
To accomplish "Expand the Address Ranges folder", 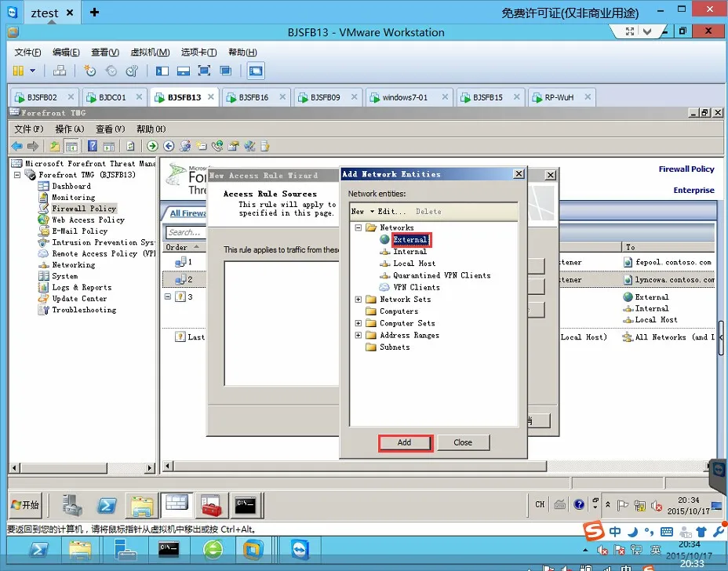I will click(359, 335).
